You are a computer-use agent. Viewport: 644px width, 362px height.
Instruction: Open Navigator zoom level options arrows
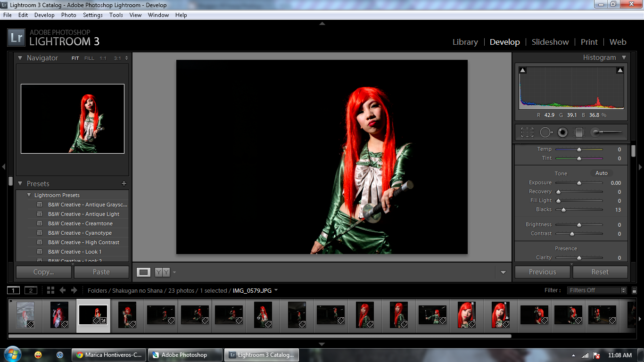pos(126,58)
